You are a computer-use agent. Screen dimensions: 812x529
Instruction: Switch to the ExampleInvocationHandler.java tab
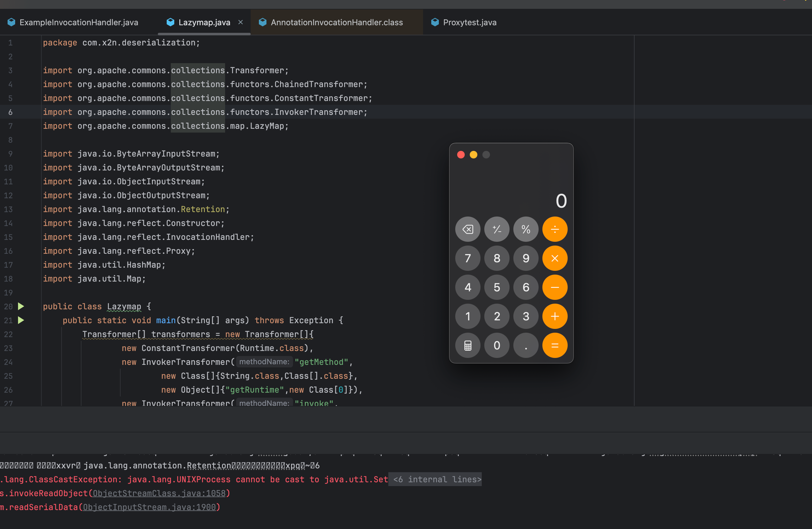click(x=79, y=22)
